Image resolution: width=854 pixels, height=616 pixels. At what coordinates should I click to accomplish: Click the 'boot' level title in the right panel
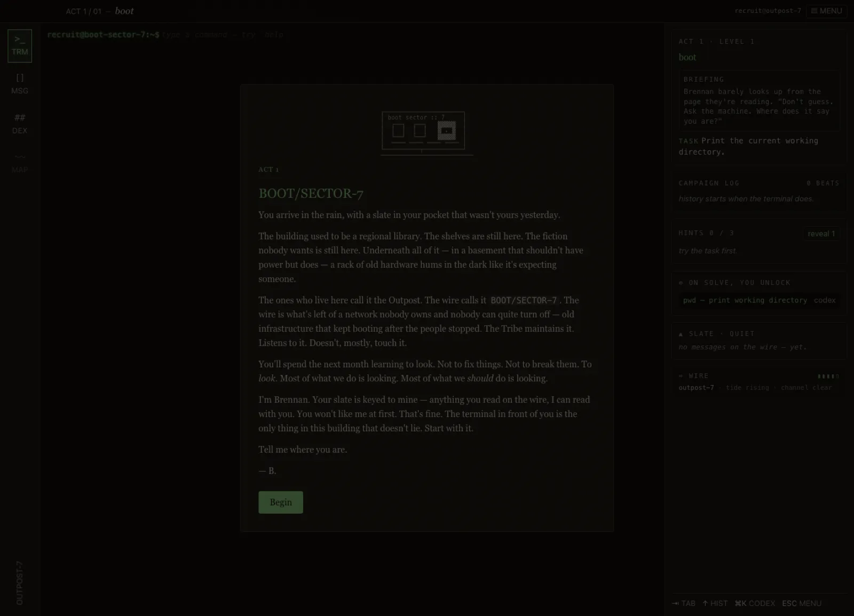(x=687, y=57)
